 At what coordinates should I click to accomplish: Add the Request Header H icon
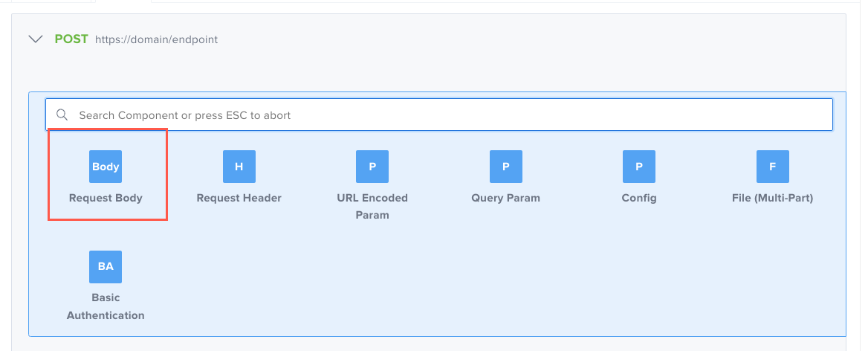coord(239,167)
